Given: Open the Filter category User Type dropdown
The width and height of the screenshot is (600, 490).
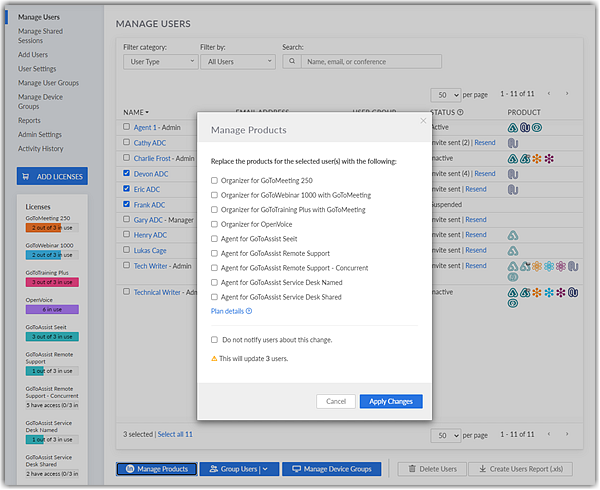Looking at the screenshot, I should pyautogui.click(x=160, y=61).
